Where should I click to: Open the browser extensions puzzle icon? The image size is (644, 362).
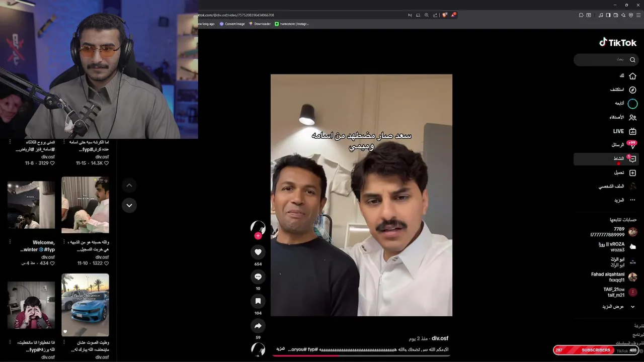click(581, 15)
